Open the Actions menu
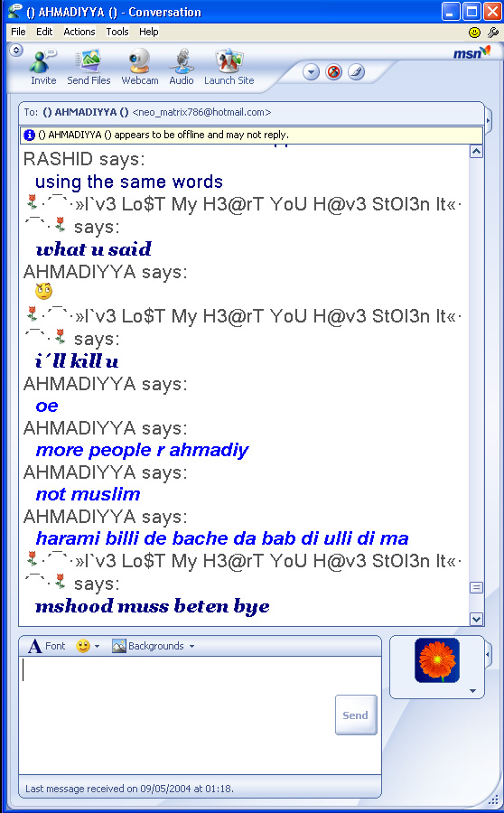 pyautogui.click(x=79, y=32)
